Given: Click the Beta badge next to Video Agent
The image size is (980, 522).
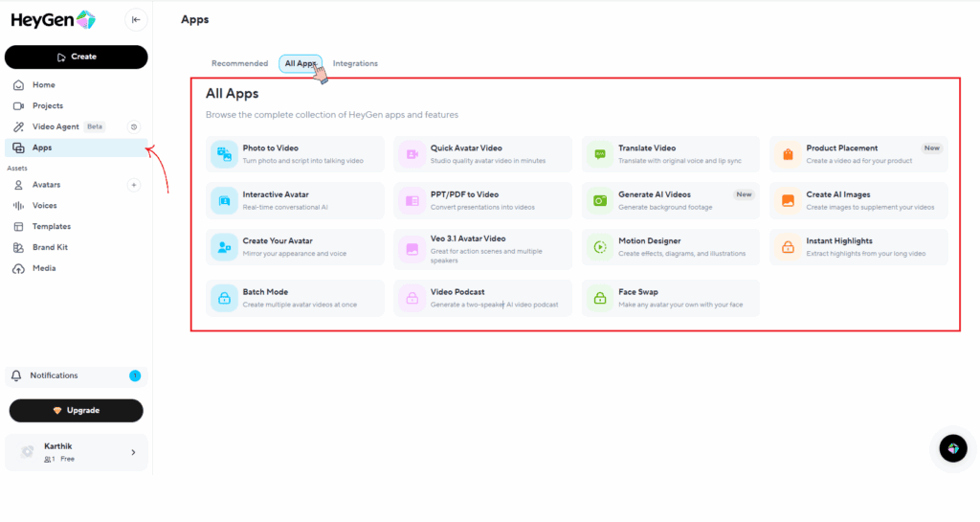Looking at the screenshot, I should click(x=95, y=126).
